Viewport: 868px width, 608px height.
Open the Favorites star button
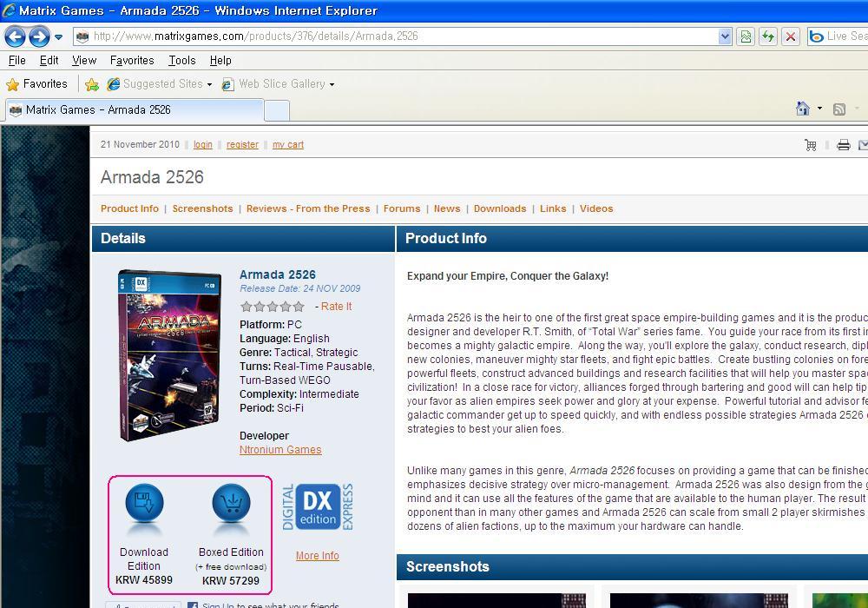click(36, 84)
